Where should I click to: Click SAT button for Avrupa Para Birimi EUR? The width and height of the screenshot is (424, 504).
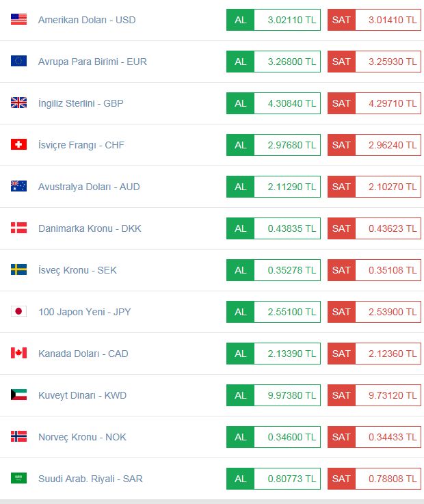click(x=341, y=62)
